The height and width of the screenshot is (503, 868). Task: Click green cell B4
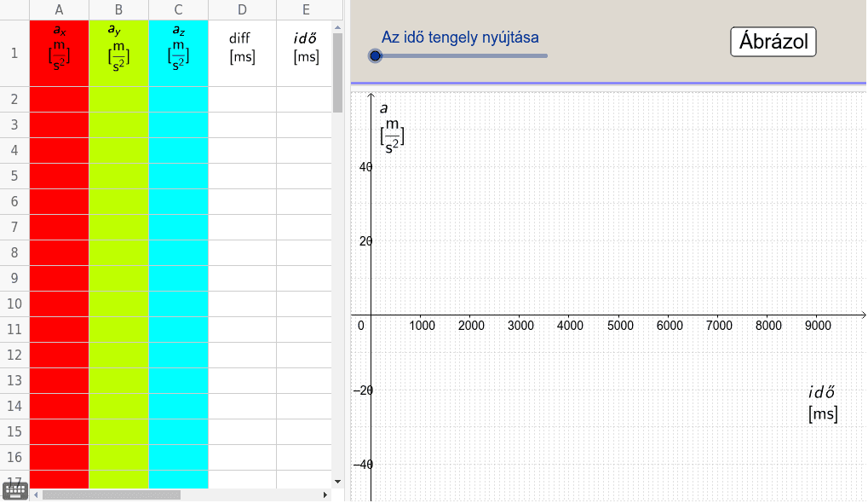tap(118, 150)
